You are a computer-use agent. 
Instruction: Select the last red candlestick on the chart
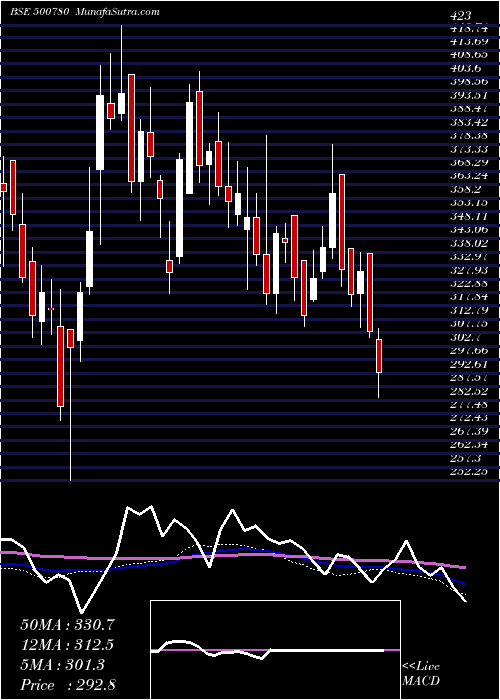[x=379, y=356]
